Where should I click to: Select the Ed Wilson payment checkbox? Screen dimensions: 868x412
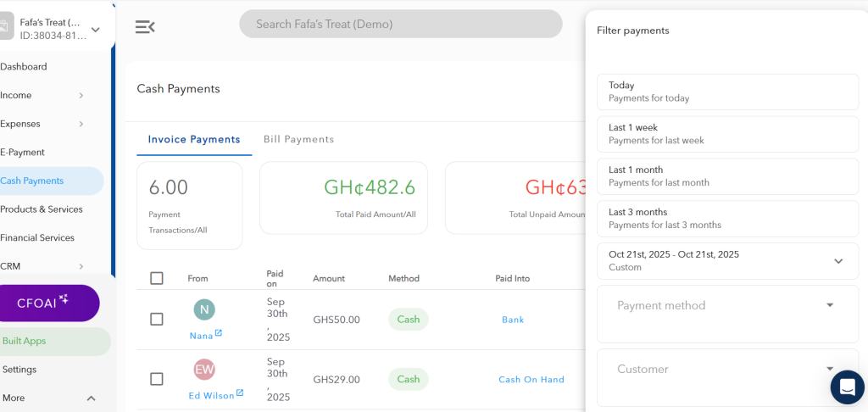pyautogui.click(x=157, y=379)
